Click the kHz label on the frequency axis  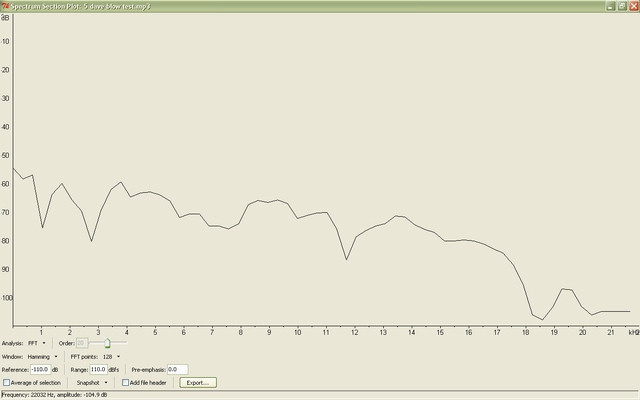click(x=632, y=332)
